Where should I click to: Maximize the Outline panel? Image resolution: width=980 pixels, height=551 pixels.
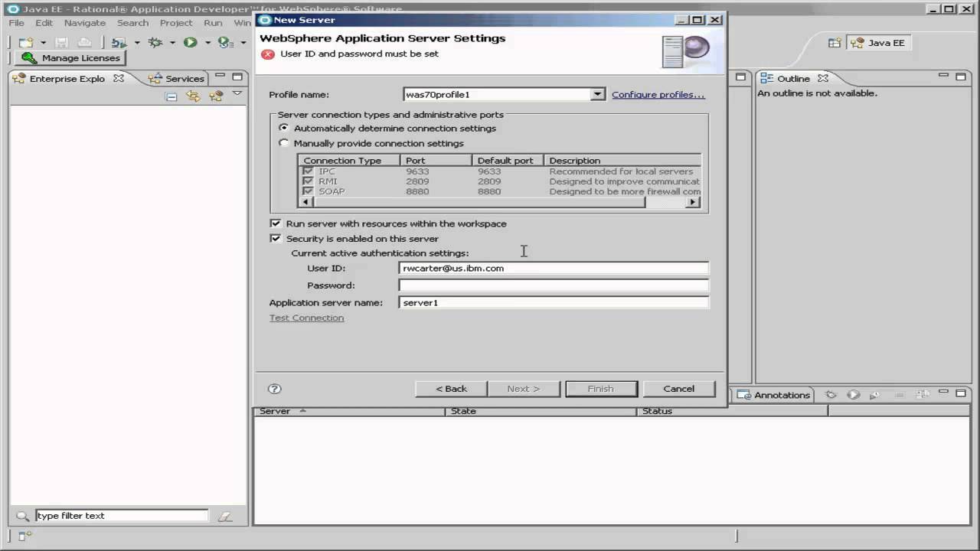pos(960,77)
